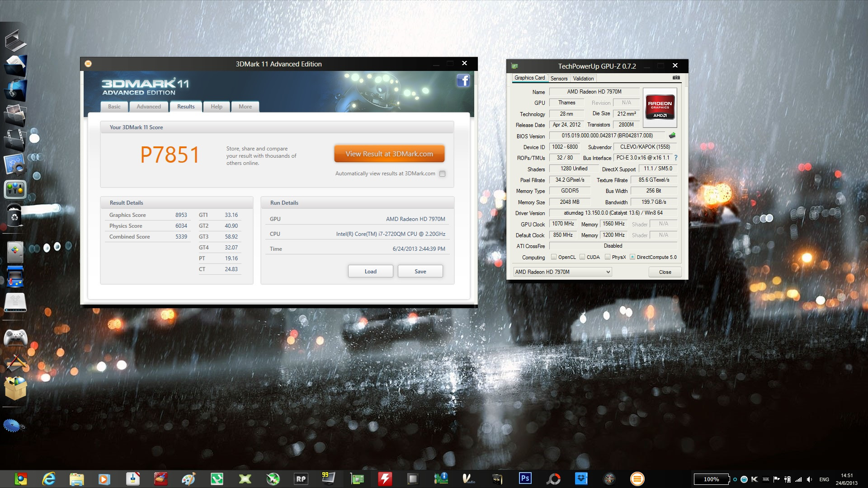This screenshot has width=868, height=488.
Task: Open the cardboard box package icon
Action: coord(16,389)
